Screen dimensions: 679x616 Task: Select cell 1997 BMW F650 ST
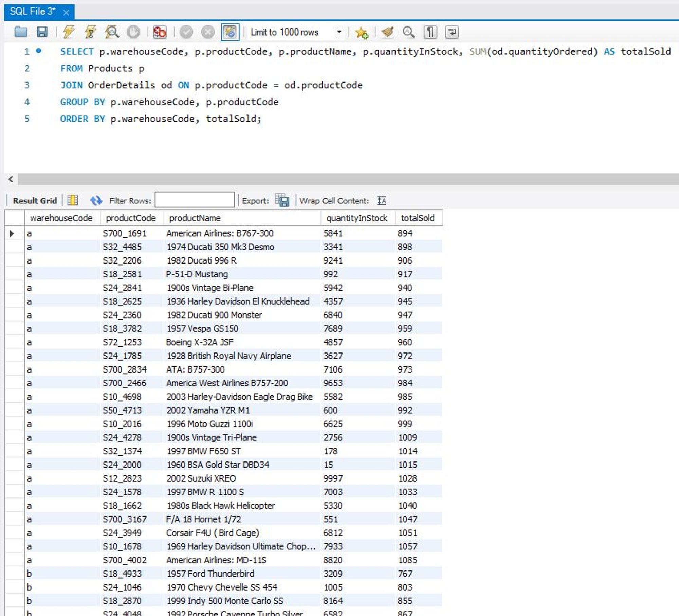coord(242,451)
